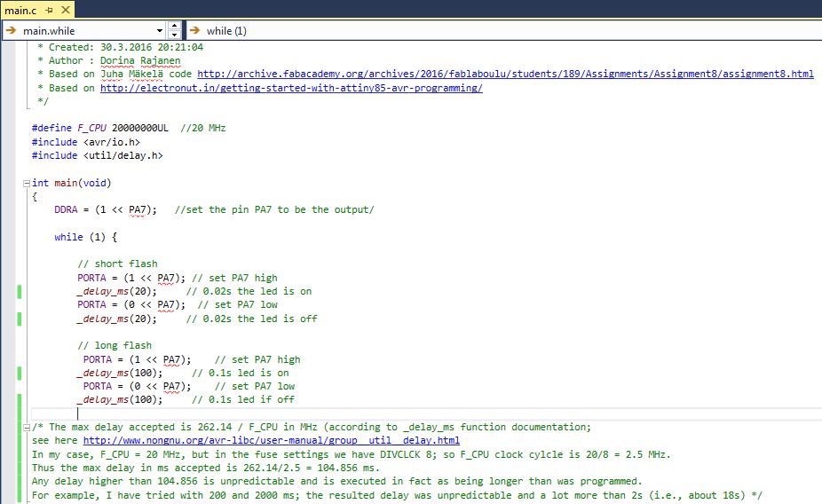
Task: Click the empty line with the text cursor
Action: tap(426, 413)
